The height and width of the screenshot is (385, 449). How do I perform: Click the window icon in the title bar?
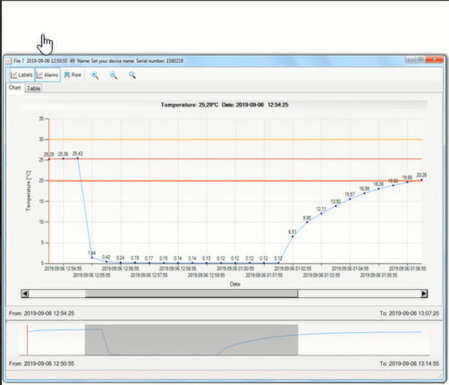(9, 61)
